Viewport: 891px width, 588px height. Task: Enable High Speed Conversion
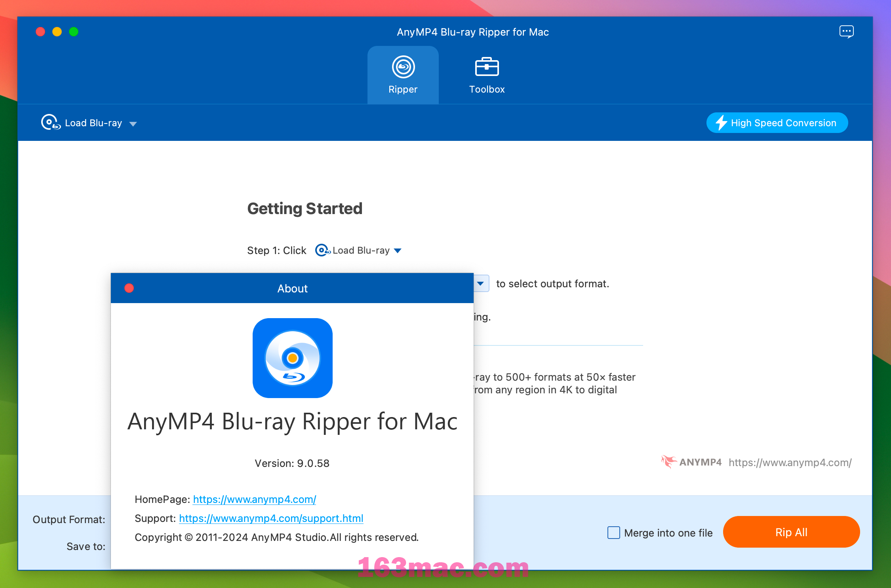777,123
